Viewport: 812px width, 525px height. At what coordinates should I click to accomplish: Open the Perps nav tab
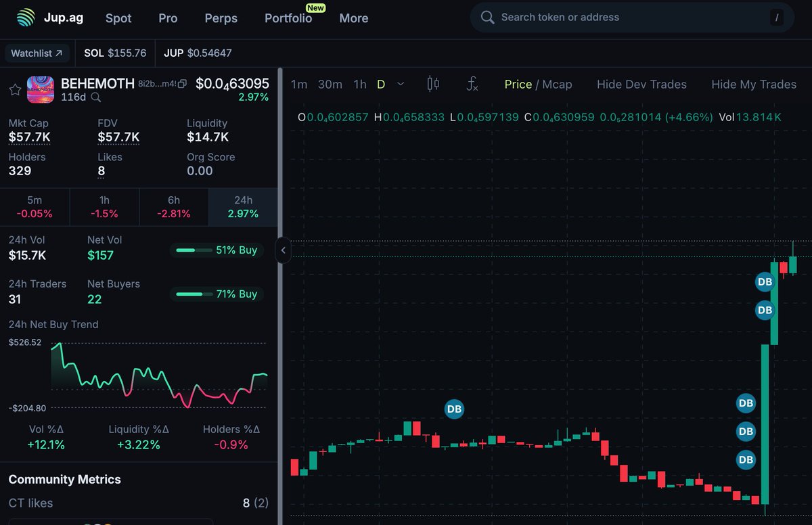pyautogui.click(x=221, y=18)
